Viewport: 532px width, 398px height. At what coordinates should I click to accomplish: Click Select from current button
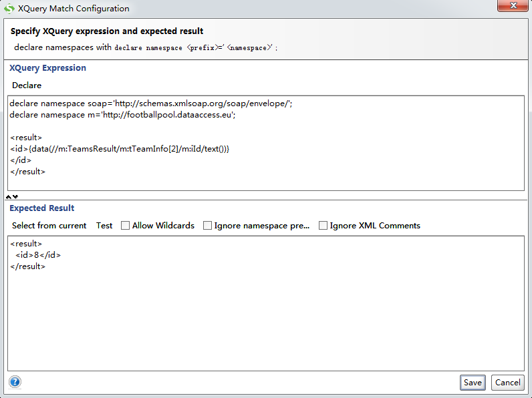pos(49,226)
